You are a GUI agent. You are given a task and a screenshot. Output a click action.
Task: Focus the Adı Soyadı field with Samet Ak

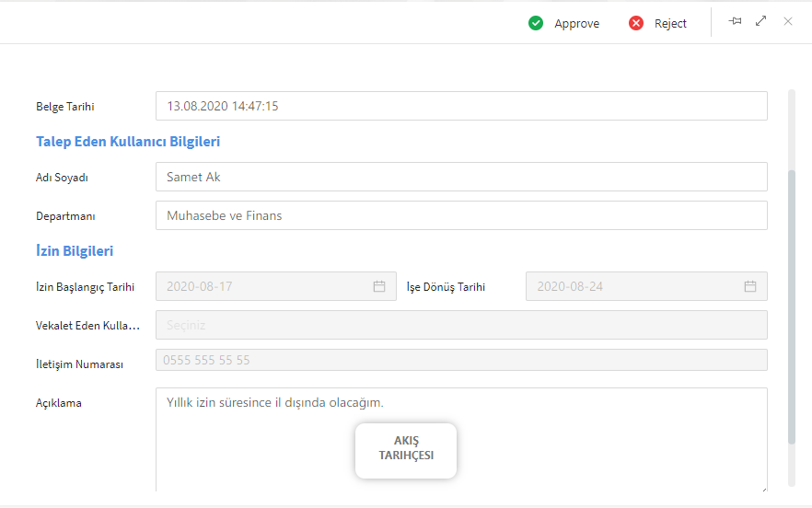(460, 177)
